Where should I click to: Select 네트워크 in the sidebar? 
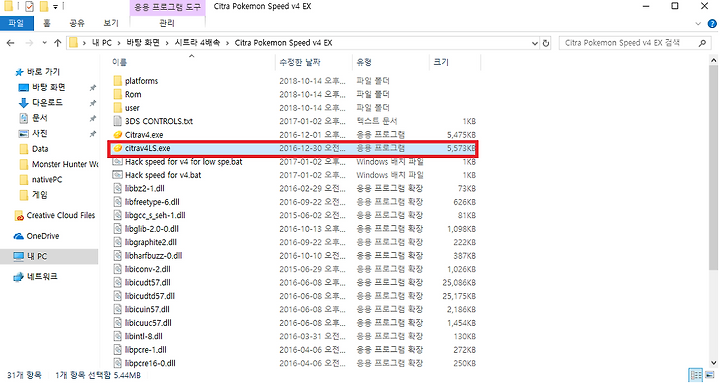(36, 277)
